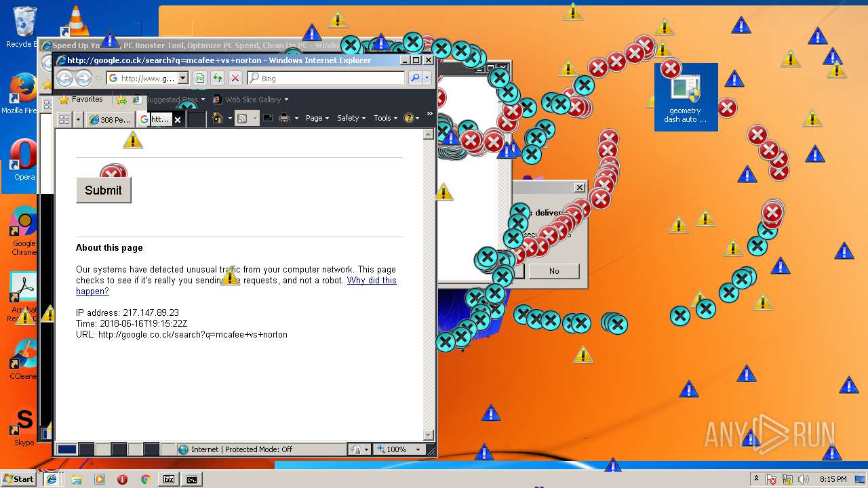
Task: Click the taskbar clock showing 8:15 PM
Action: [833, 479]
